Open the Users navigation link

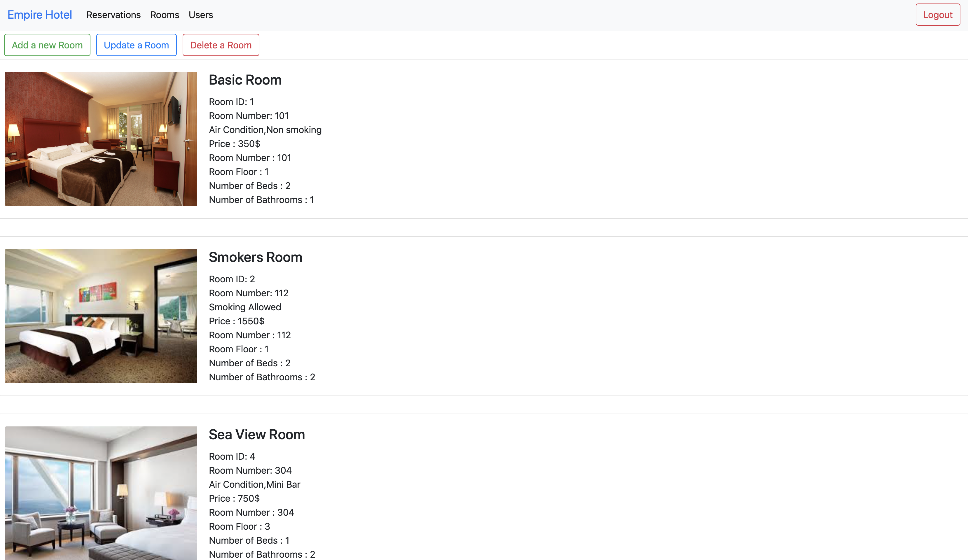pos(200,15)
